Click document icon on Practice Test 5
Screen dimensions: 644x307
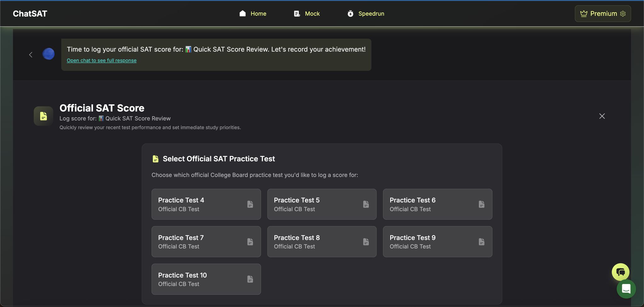(366, 204)
